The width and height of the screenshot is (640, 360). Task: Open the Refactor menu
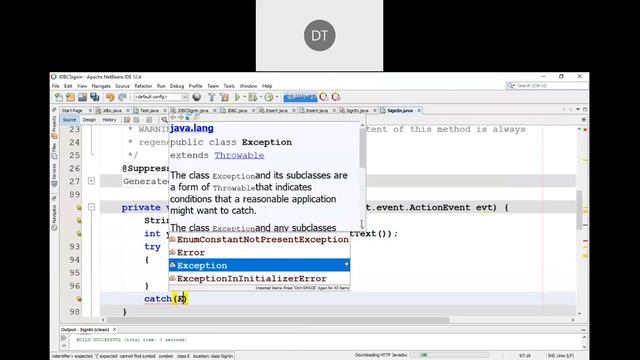click(143, 86)
